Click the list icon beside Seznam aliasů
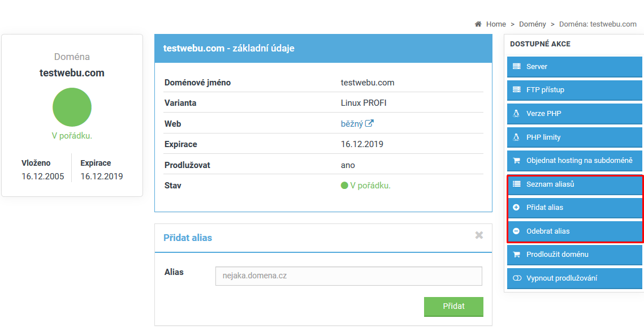 pyautogui.click(x=516, y=184)
